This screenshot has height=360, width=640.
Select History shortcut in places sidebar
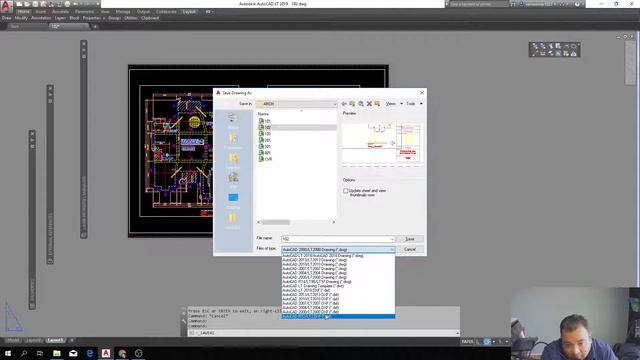(x=233, y=120)
